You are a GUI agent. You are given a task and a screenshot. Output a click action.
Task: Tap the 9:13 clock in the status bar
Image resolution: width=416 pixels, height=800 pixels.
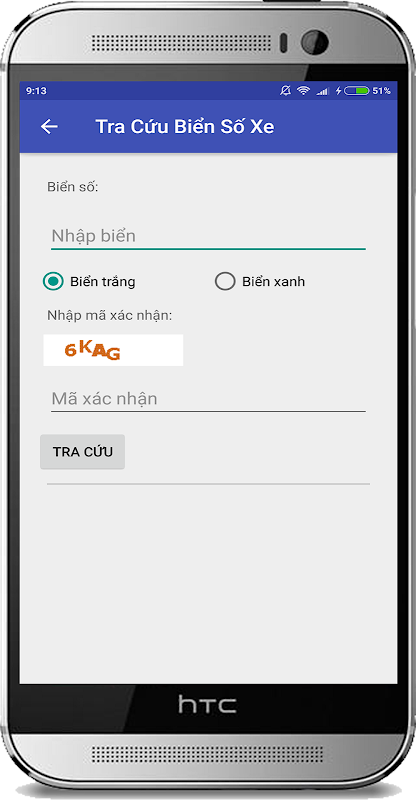36,91
